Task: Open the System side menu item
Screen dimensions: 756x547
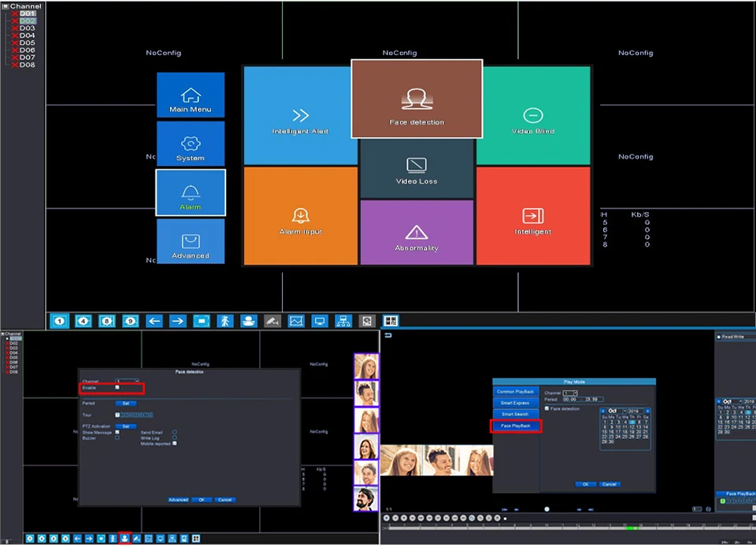Action: click(x=191, y=143)
